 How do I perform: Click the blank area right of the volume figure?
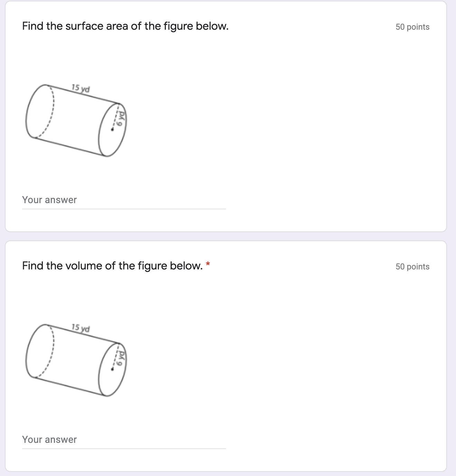point(276,359)
